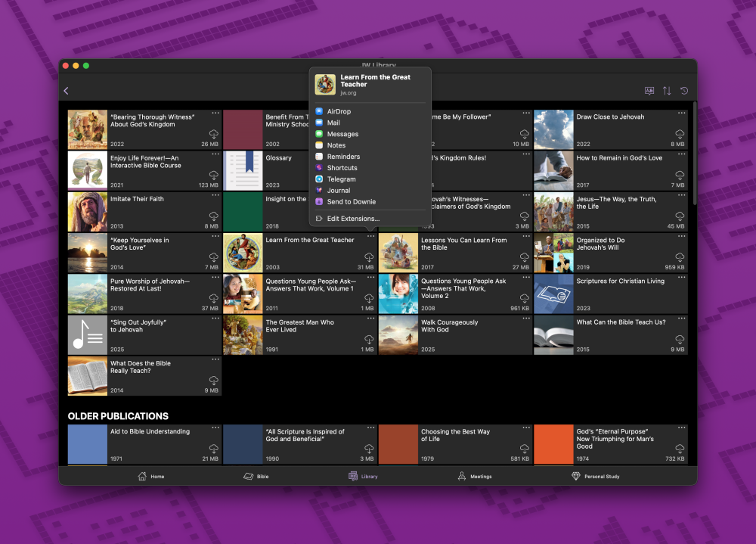Click Edit Extensions… in share popup
This screenshot has width=756, height=544.
(353, 219)
